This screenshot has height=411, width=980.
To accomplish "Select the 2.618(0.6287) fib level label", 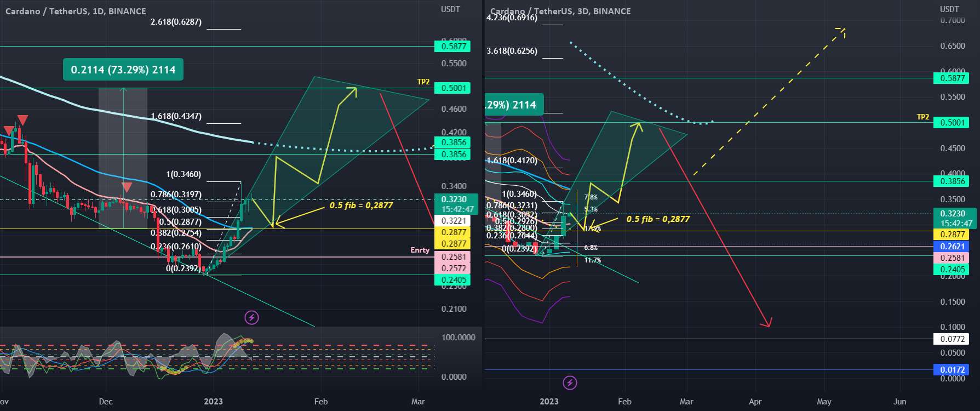I will [176, 22].
